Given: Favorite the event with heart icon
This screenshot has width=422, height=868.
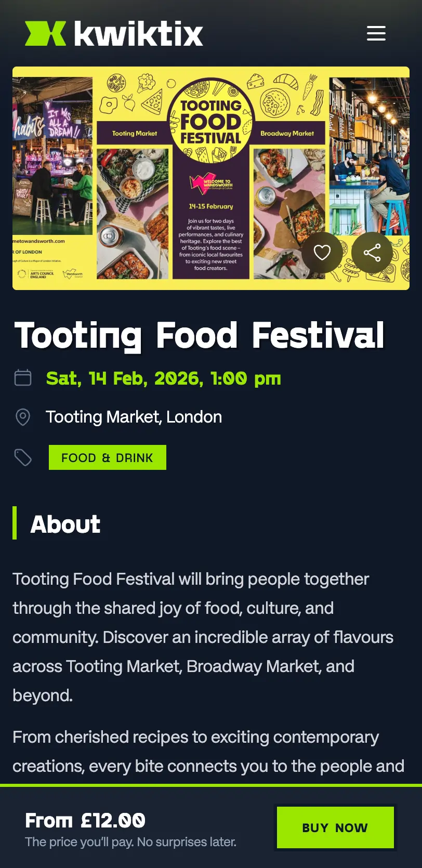Looking at the screenshot, I should (x=322, y=253).
